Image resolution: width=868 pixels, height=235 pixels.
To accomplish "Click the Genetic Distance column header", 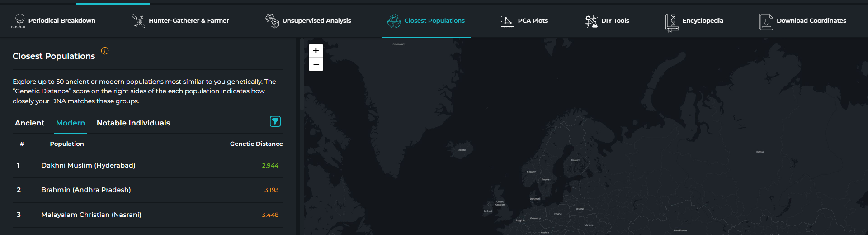I will point(256,144).
